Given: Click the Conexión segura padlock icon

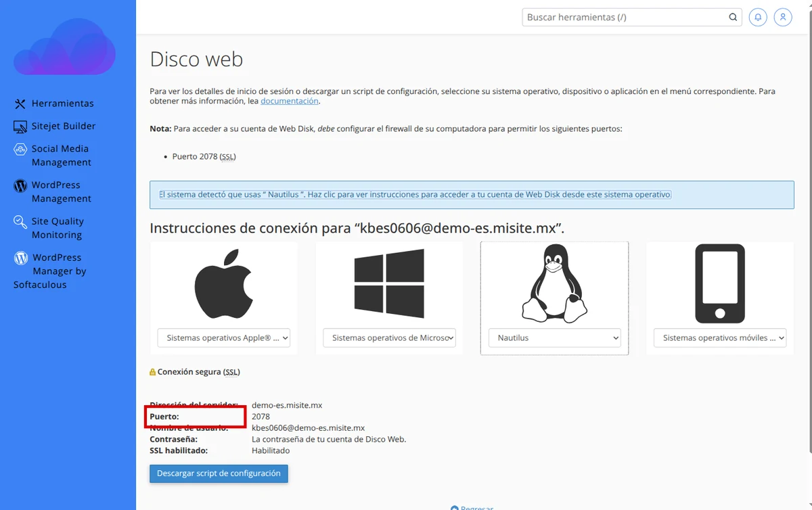Looking at the screenshot, I should point(153,372).
